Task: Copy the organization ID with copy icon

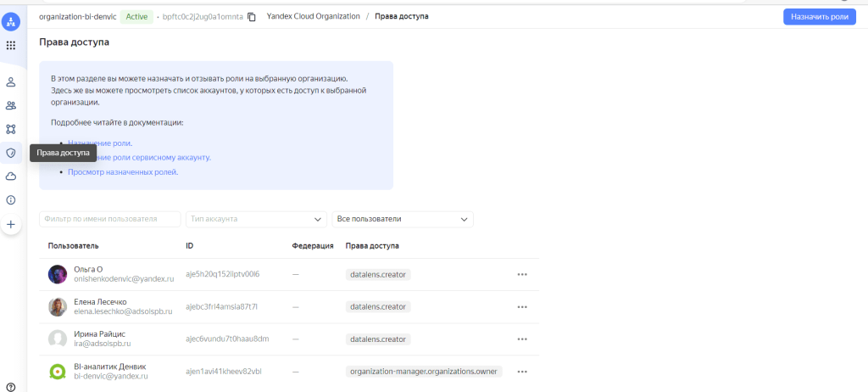Action: pyautogui.click(x=252, y=17)
